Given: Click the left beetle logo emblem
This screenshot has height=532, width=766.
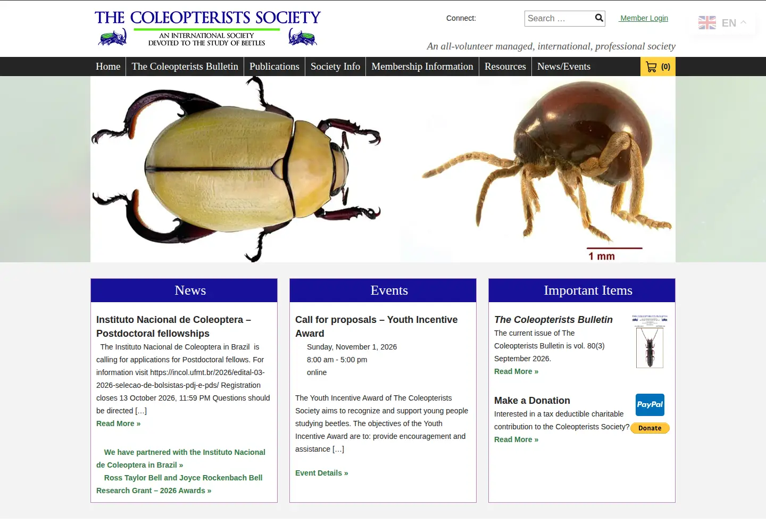Looking at the screenshot, I should coord(113,37).
